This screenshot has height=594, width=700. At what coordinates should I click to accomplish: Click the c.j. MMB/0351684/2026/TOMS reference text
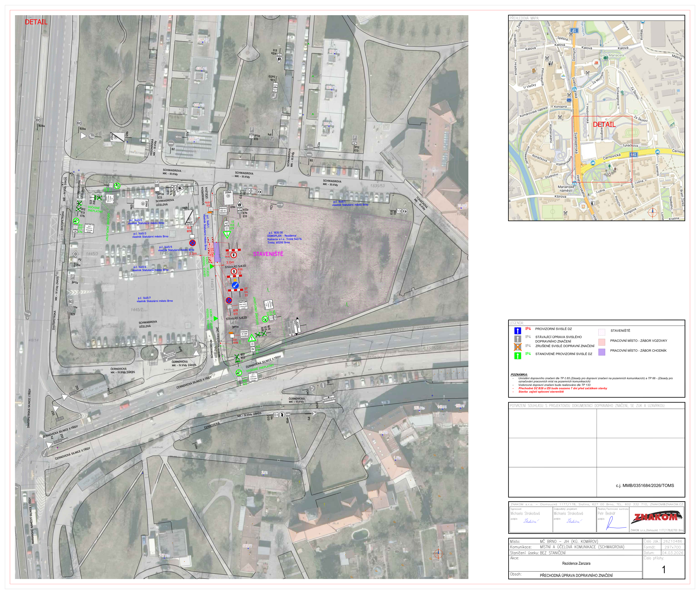645,485
